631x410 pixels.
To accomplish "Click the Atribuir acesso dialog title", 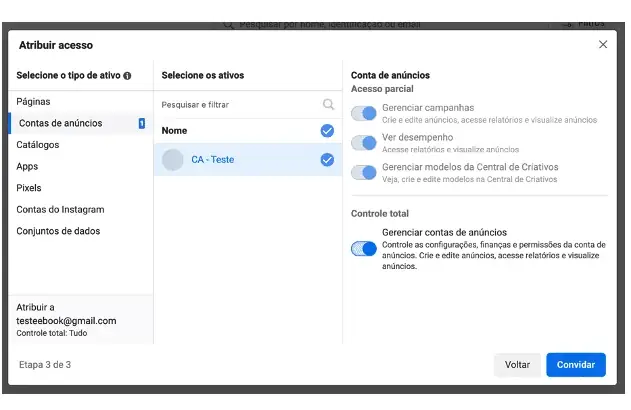I will point(56,45).
